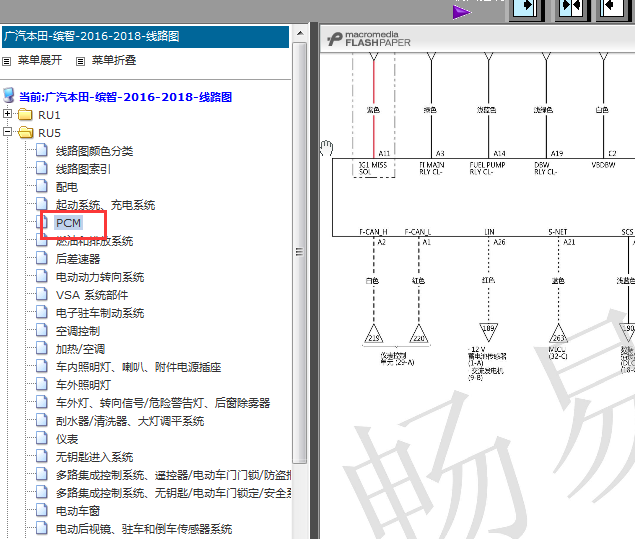Viewport: 635px width, 539px height.
Task: Click the icon beside 菜单折叠
Action: pos(81,62)
